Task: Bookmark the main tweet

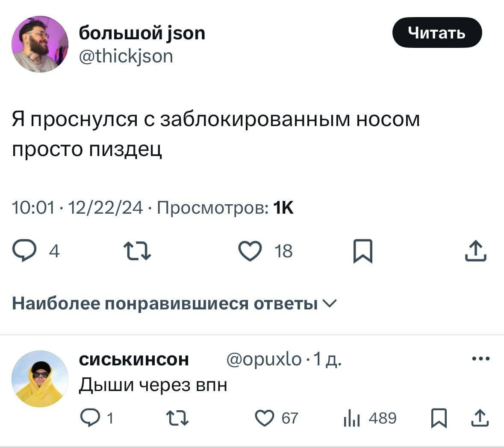Action: click(363, 251)
